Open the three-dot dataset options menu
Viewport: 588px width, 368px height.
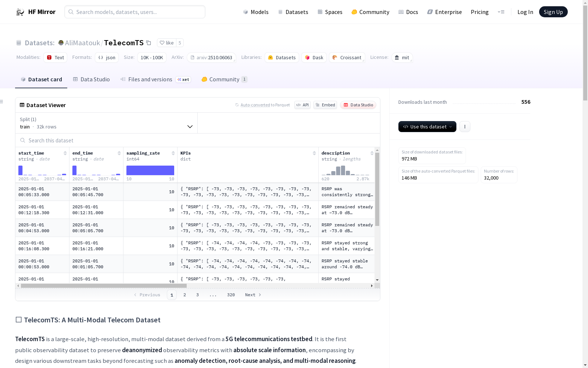[465, 127]
